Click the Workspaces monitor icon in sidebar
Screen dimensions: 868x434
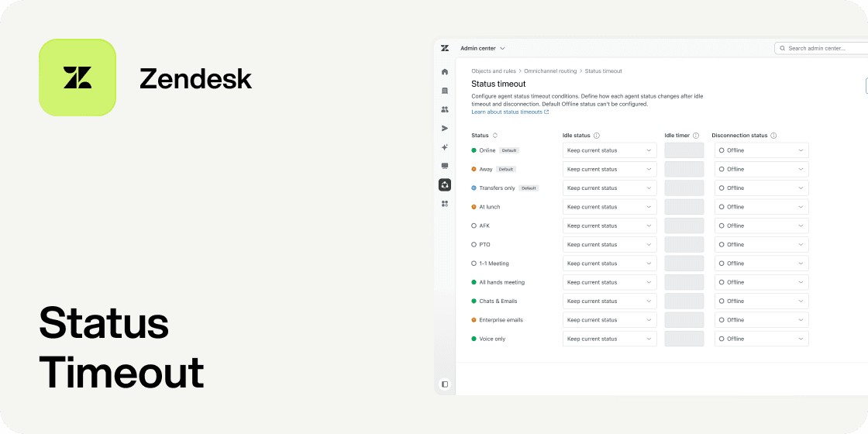pos(445,166)
